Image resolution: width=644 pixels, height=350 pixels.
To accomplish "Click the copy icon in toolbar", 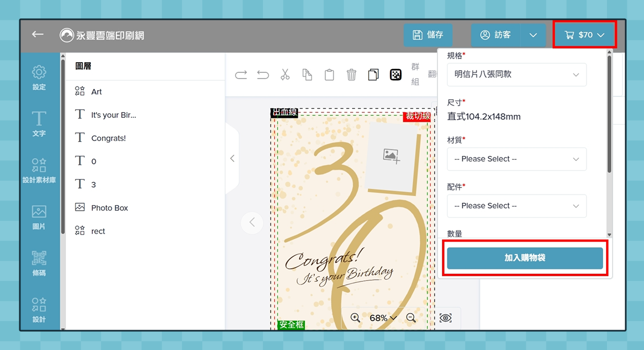I will coord(307,75).
